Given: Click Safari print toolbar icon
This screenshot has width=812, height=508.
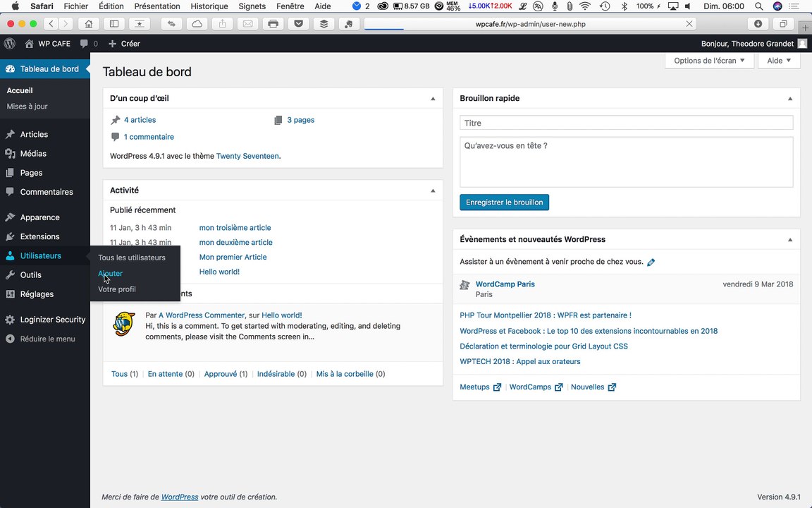Looking at the screenshot, I should coord(273,24).
